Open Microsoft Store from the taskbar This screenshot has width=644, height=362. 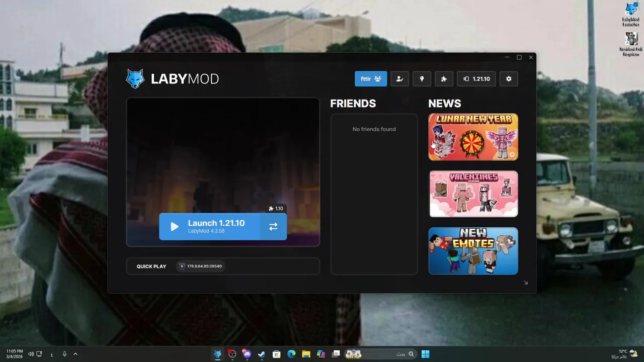coord(276,354)
